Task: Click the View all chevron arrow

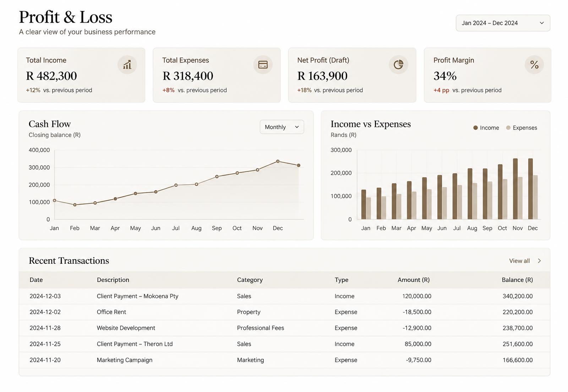Action: point(539,261)
